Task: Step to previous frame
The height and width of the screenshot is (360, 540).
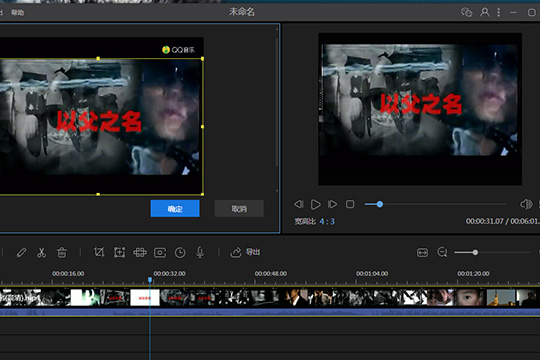Action: pyautogui.click(x=299, y=204)
